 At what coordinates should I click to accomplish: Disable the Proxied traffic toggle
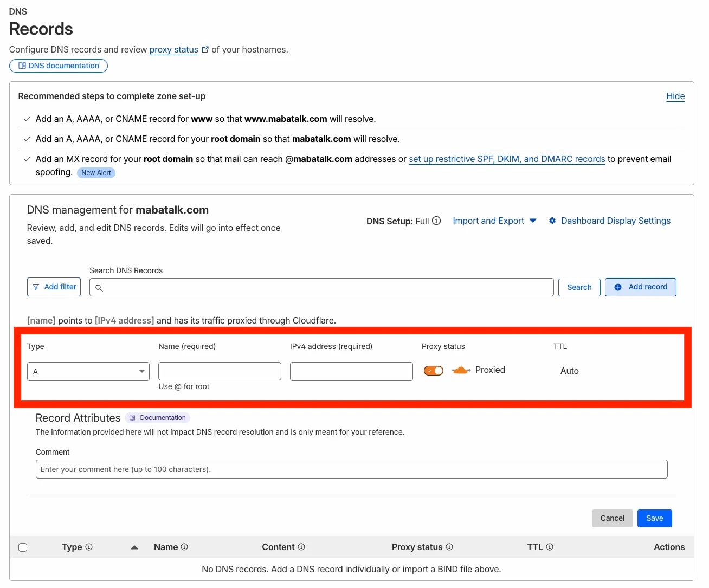pos(433,370)
